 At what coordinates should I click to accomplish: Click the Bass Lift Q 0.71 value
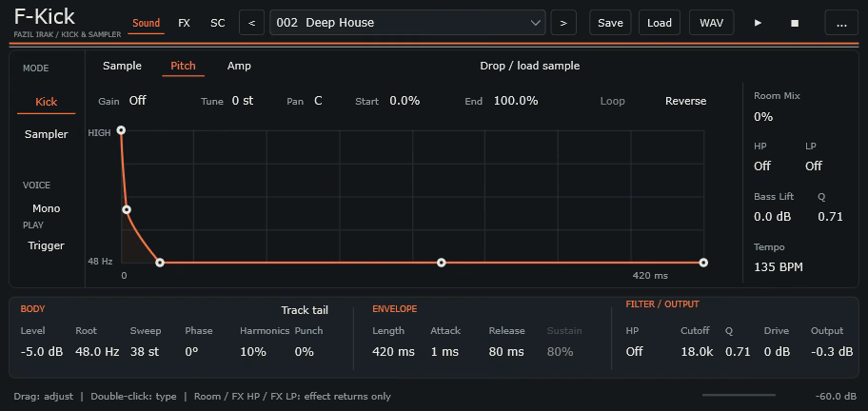[x=830, y=217]
